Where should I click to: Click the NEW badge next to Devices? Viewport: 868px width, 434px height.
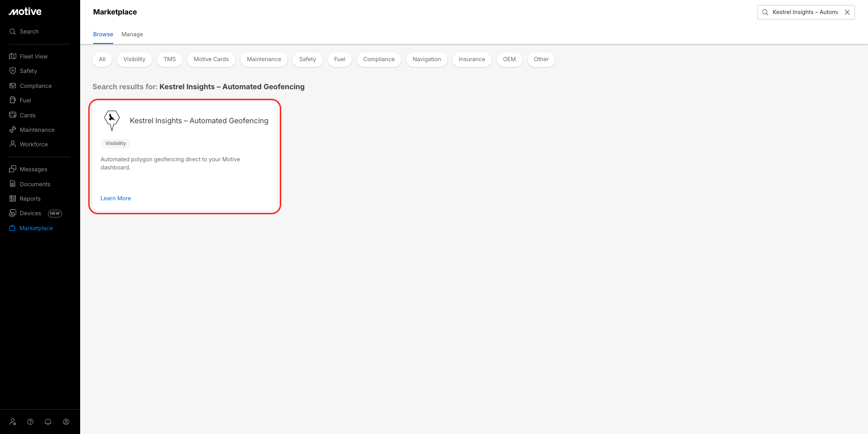click(x=55, y=213)
